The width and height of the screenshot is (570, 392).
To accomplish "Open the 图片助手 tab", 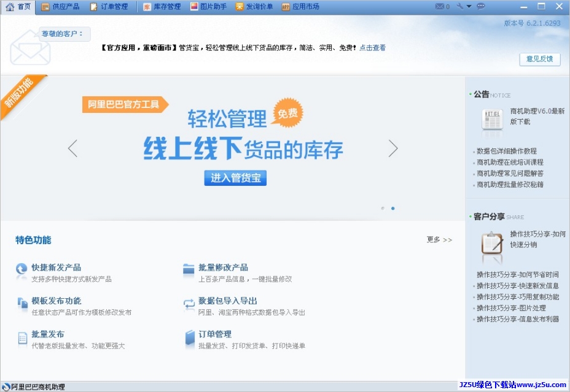I will pos(208,7).
